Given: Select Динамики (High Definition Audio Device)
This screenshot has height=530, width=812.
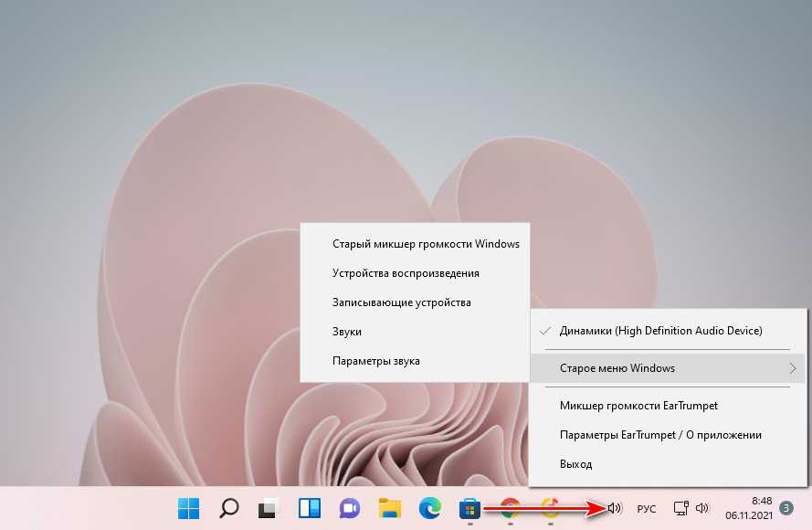Looking at the screenshot, I should pyautogui.click(x=660, y=331).
